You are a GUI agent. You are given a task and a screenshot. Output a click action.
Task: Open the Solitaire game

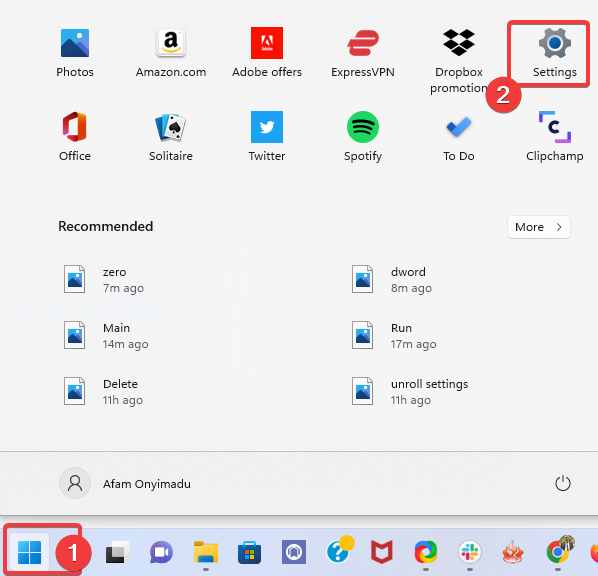171,137
